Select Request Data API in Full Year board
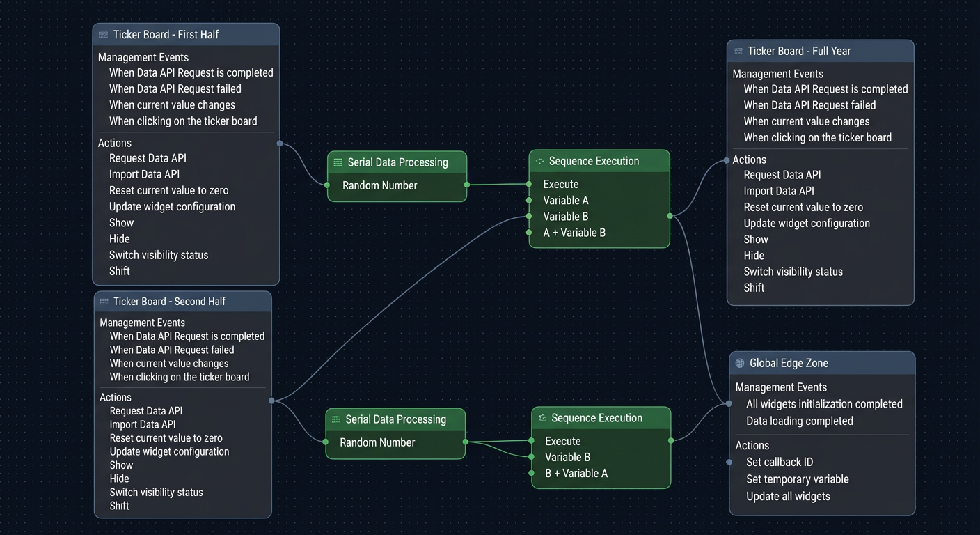This screenshot has height=535, width=980. [782, 175]
